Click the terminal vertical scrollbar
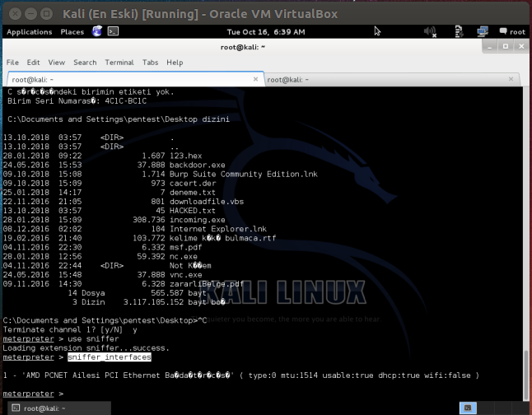Screen dimensions: 532x415 [526, 375]
